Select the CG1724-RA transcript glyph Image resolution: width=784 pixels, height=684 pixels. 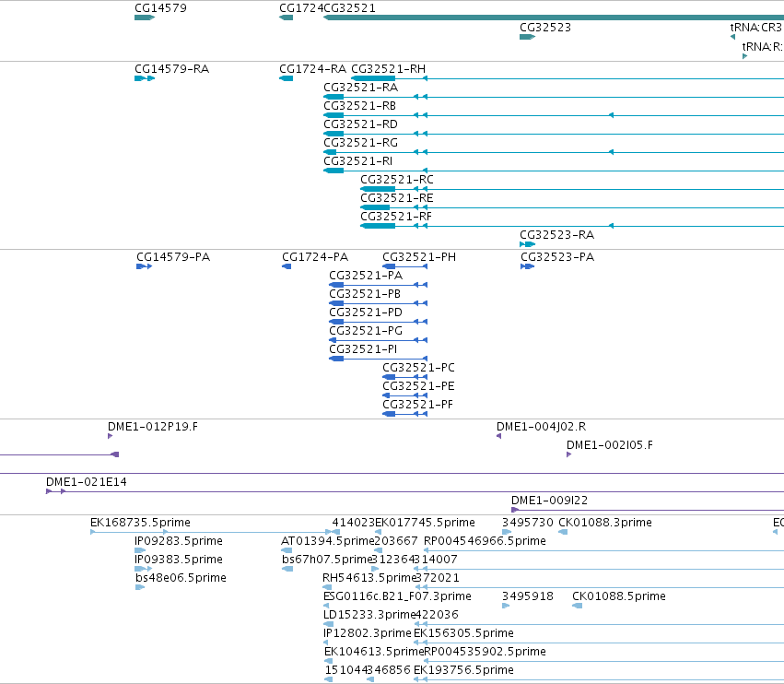tap(286, 78)
